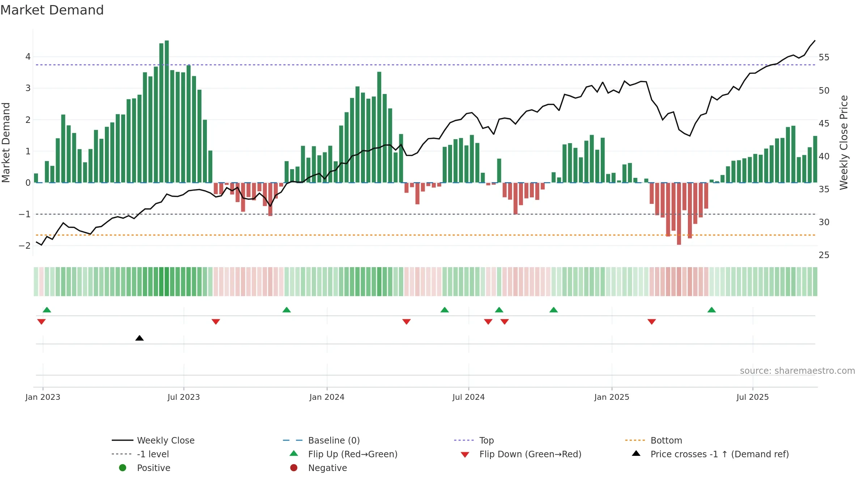The width and height of the screenshot is (868, 488).
Task: Click the red flip-down marker in April 2024
Action: click(x=407, y=322)
